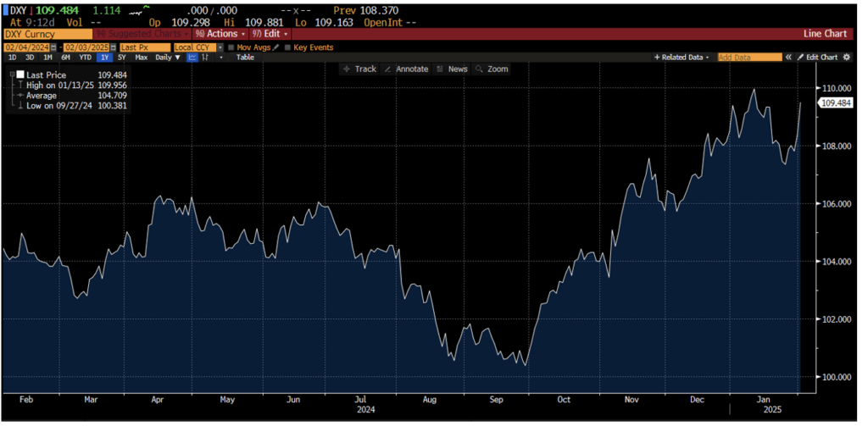The image size is (868, 426).
Task: Open the Suggested Charts dropdown
Action: [142, 34]
